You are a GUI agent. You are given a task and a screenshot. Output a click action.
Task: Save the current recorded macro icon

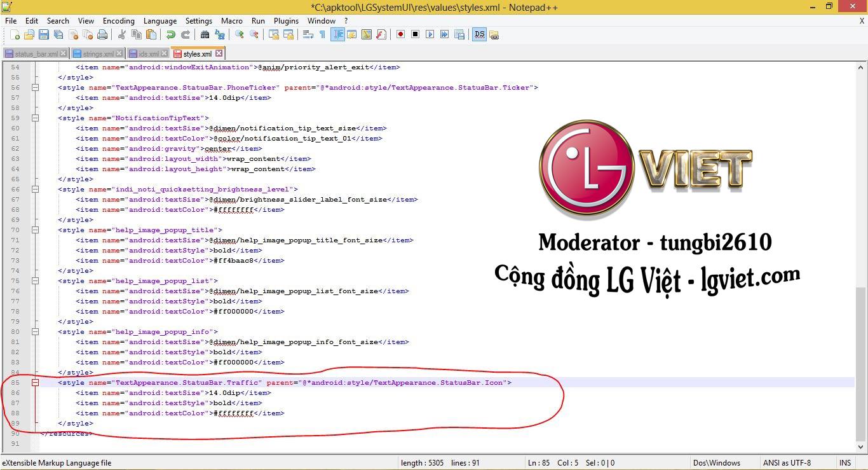coord(459,34)
